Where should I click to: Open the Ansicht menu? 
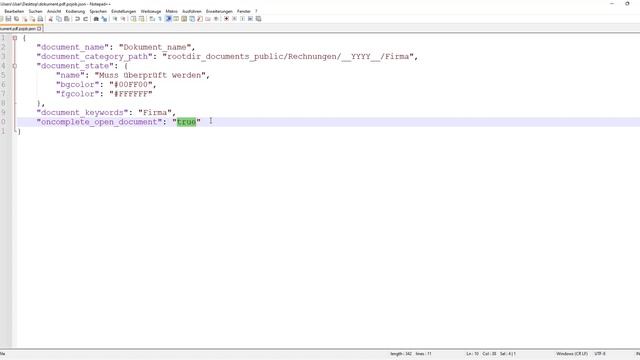54,11
